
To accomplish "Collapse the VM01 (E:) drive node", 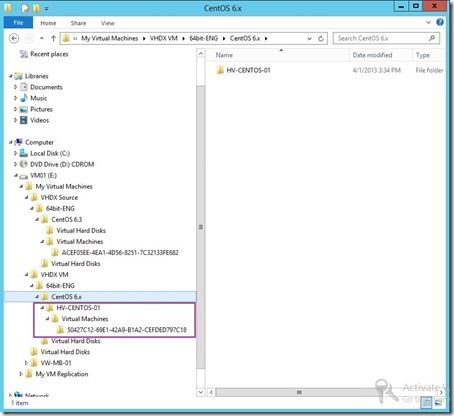I will pos(16,175).
